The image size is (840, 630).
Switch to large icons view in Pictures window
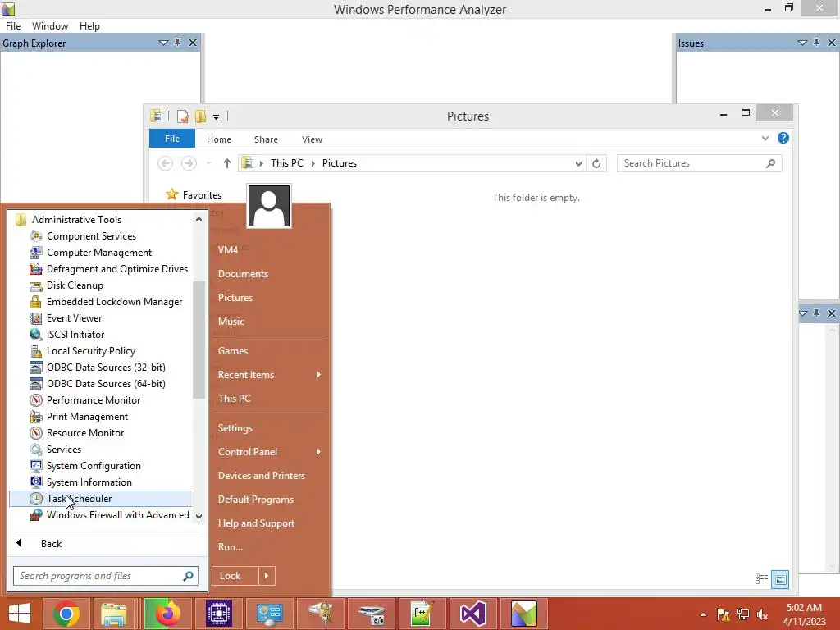(x=781, y=579)
